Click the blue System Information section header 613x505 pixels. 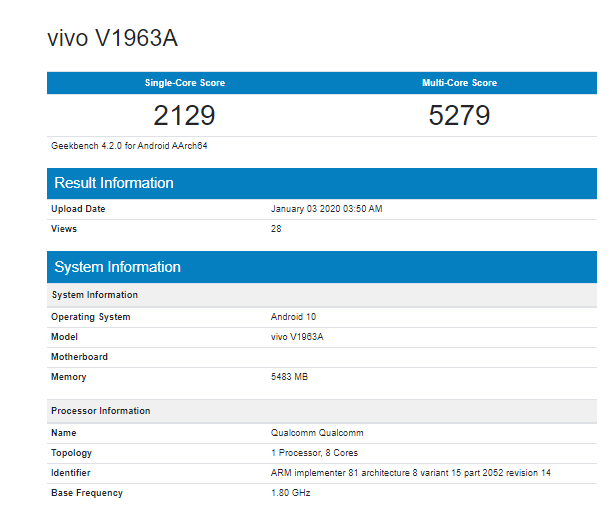[117, 267]
